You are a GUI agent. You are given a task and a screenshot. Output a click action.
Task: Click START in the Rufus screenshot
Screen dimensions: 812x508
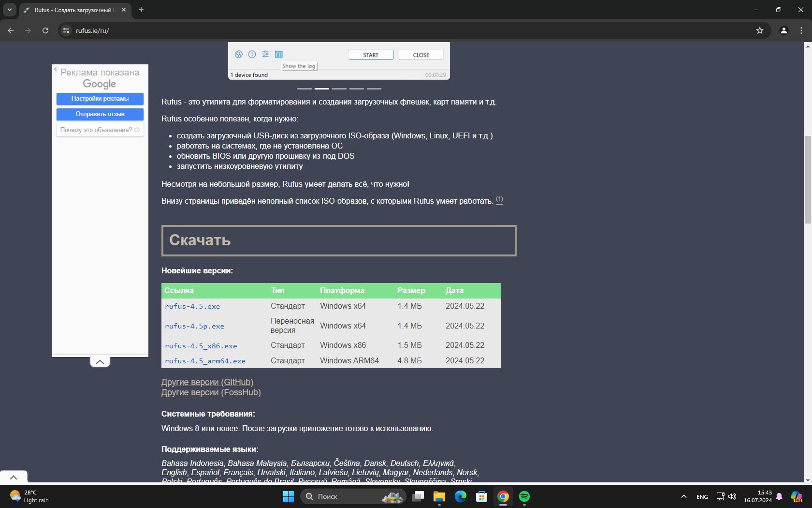pos(371,55)
